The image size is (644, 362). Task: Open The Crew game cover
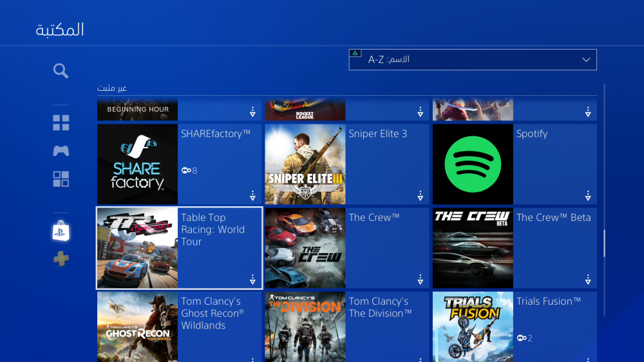tap(305, 248)
